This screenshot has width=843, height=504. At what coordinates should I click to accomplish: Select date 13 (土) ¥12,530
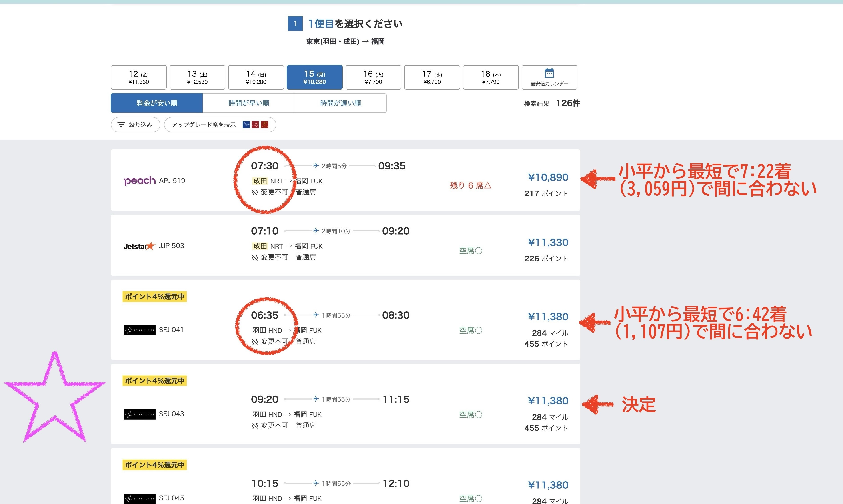(x=197, y=78)
